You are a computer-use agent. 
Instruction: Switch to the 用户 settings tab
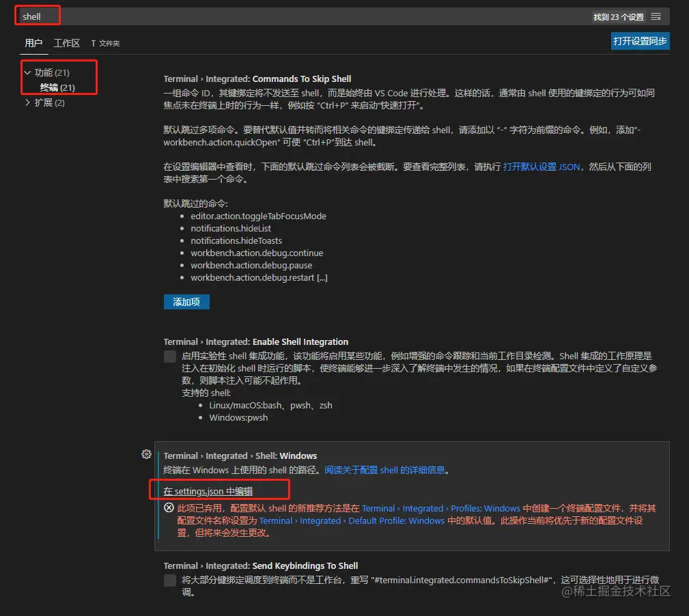33,43
